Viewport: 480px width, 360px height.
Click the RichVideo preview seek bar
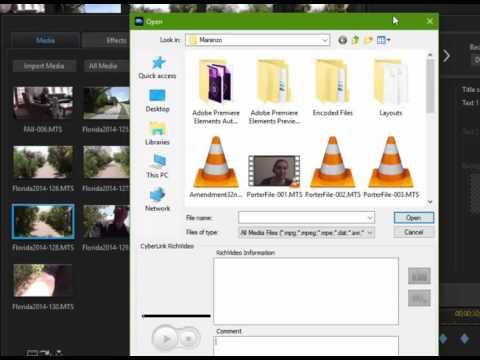pyautogui.click(x=176, y=316)
